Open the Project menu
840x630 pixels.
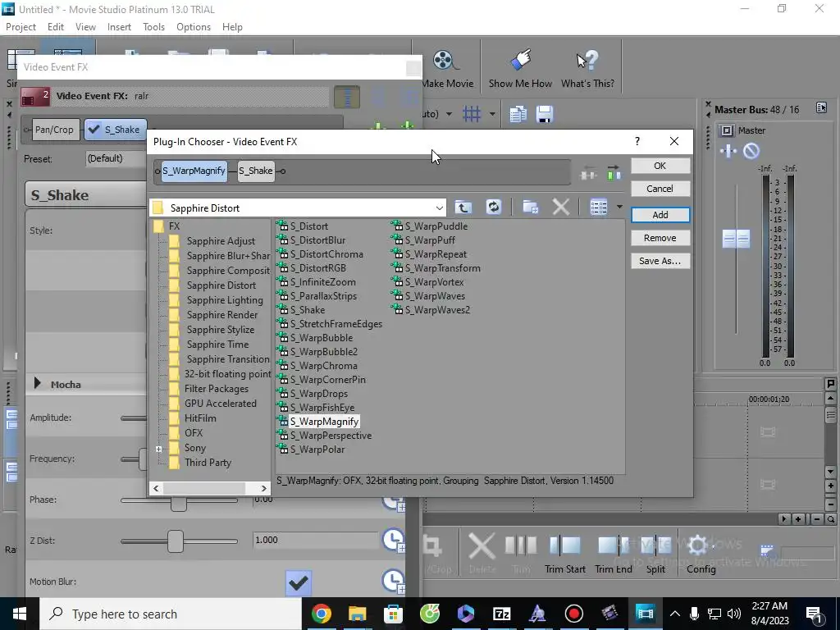coord(21,27)
